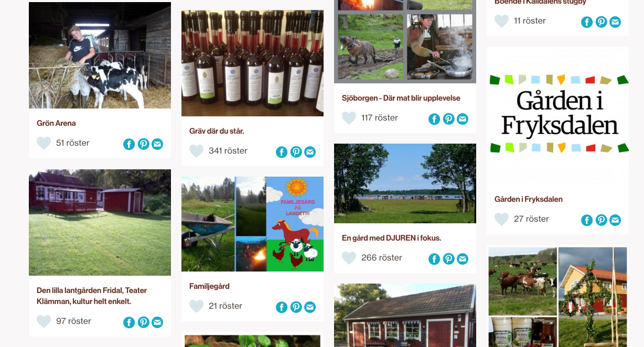Image resolution: width=644 pixels, height=347 pixels.
Task: Pin Gräv där du står on Pinterest
Action: pos(296,152)
